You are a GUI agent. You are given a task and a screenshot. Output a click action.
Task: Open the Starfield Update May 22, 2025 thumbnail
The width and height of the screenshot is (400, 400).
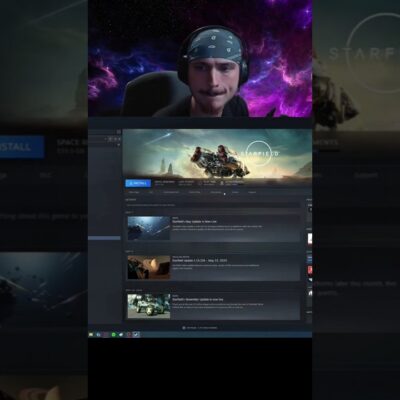[149, 267]
